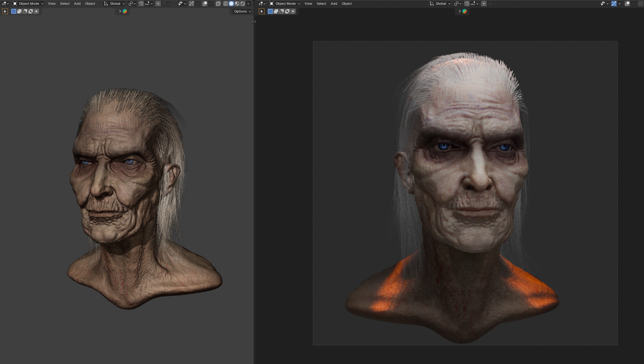644x364 pixels.
Task: Choose intersect selection mode in right viewport
Action: click(x=293, y=11)
